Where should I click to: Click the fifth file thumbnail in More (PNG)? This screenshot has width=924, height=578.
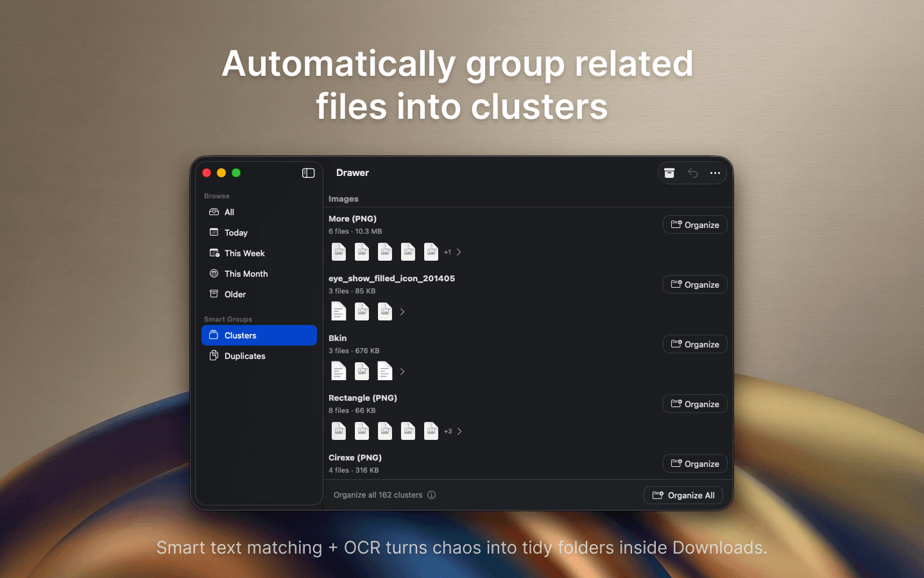[x=431, y=252]
